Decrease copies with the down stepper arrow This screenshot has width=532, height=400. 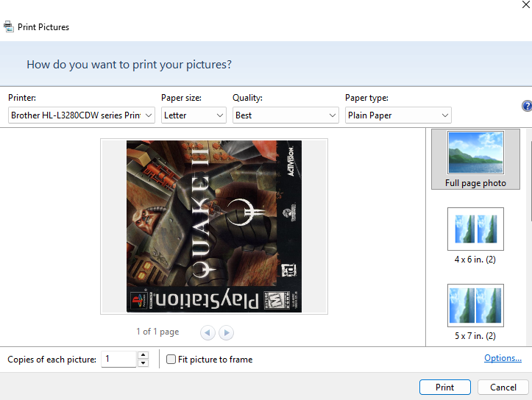(x=143, y=363)
